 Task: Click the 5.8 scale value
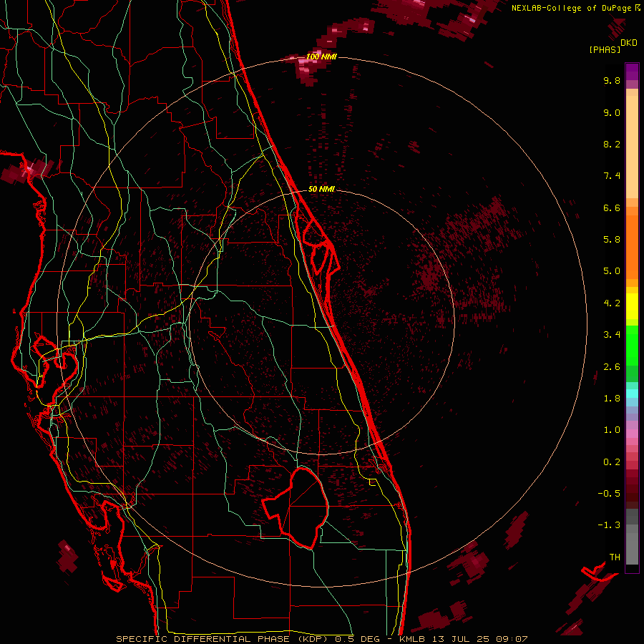click(x=612, y=240)
